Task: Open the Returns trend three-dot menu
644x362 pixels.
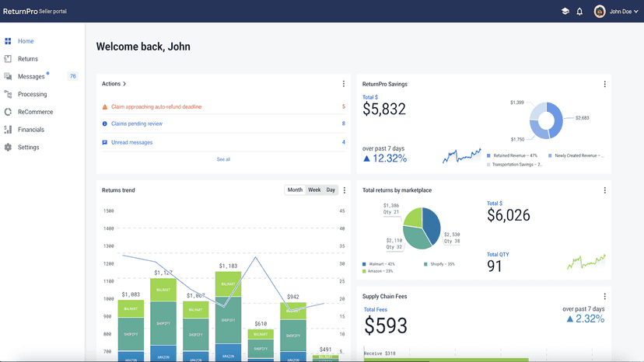Action: tap(345, 190)
